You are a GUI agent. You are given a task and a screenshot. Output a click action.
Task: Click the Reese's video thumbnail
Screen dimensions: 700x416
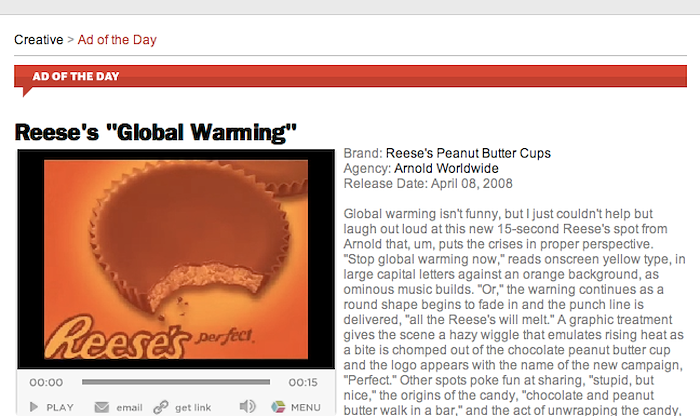tap(176, 259)
